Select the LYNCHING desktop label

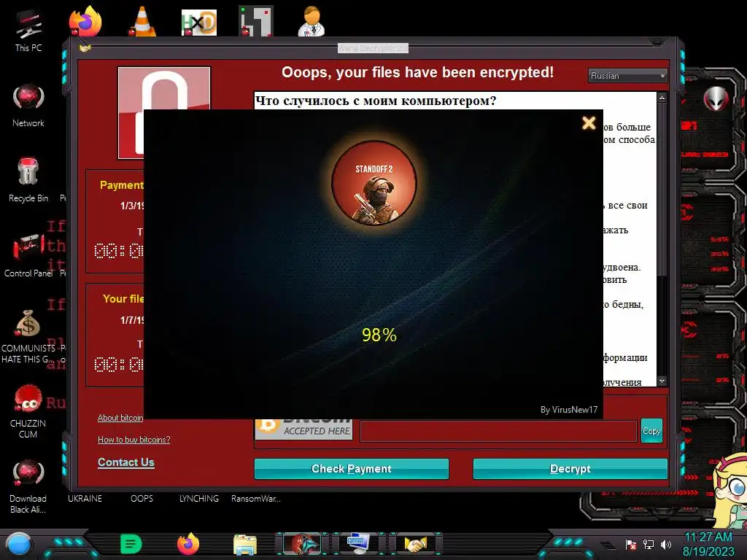click(x=199, y=499)
